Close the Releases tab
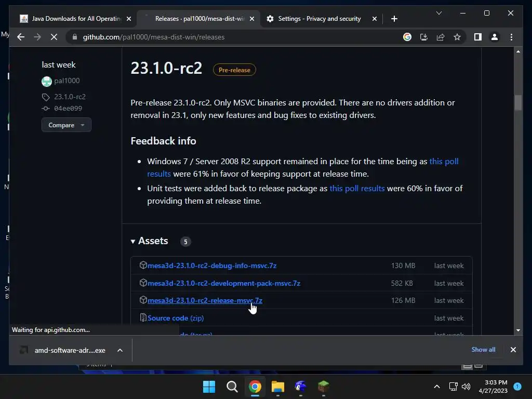Image resolution: width=532 pixels, height=399 pixels. tap(252, 19)
